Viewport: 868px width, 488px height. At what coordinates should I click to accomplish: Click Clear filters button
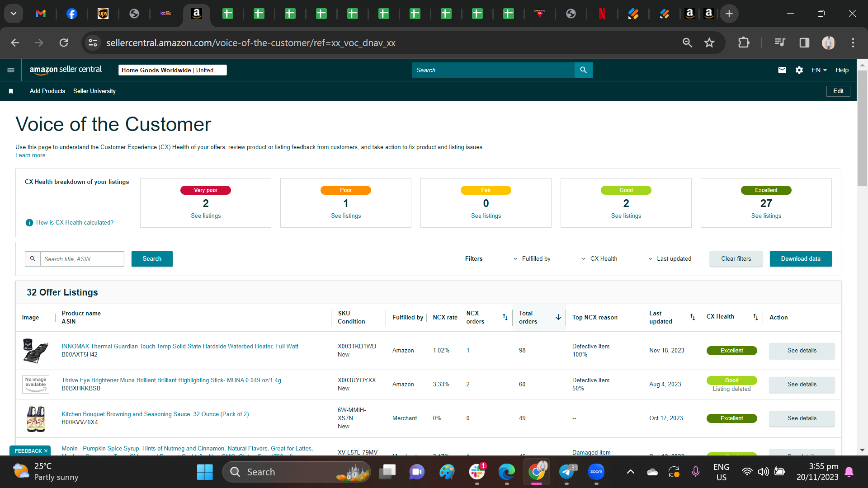pyautogui.click(x=736, y=259)
